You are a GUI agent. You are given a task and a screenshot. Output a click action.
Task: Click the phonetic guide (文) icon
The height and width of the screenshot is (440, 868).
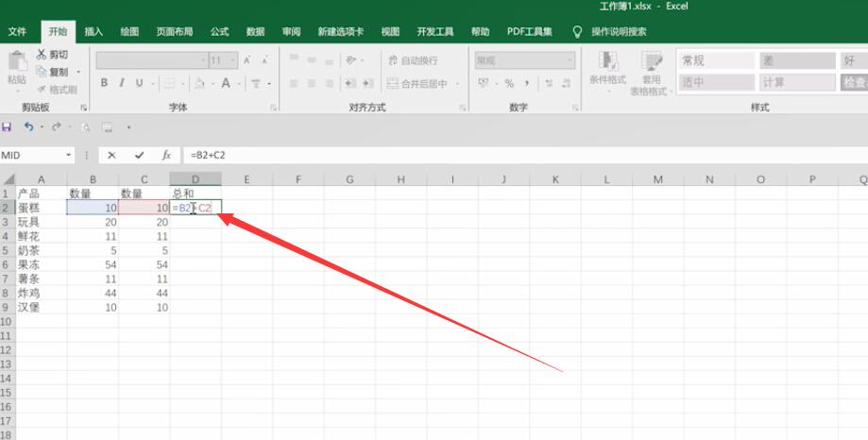(256, 84)
